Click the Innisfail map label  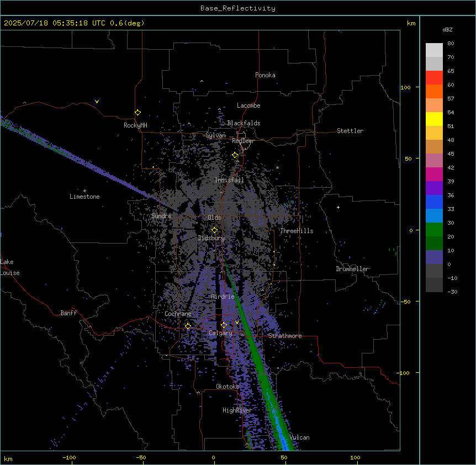pos(229,180)
